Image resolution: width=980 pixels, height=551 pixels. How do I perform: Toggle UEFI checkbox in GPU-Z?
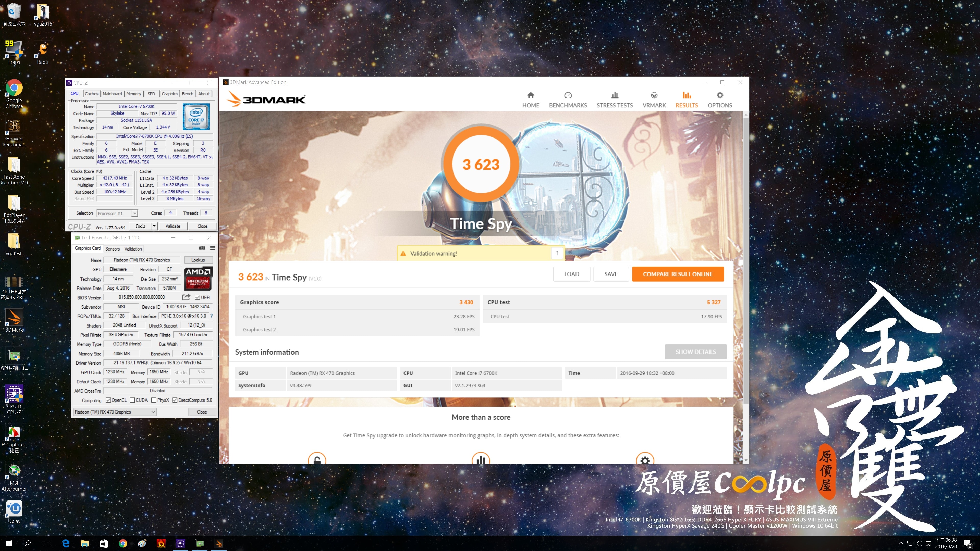click(198, 297)
